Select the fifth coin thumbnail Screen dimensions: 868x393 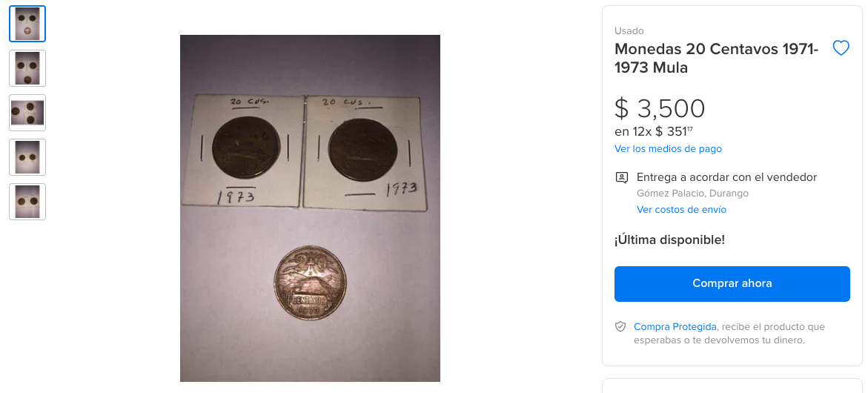coord(27,202)
